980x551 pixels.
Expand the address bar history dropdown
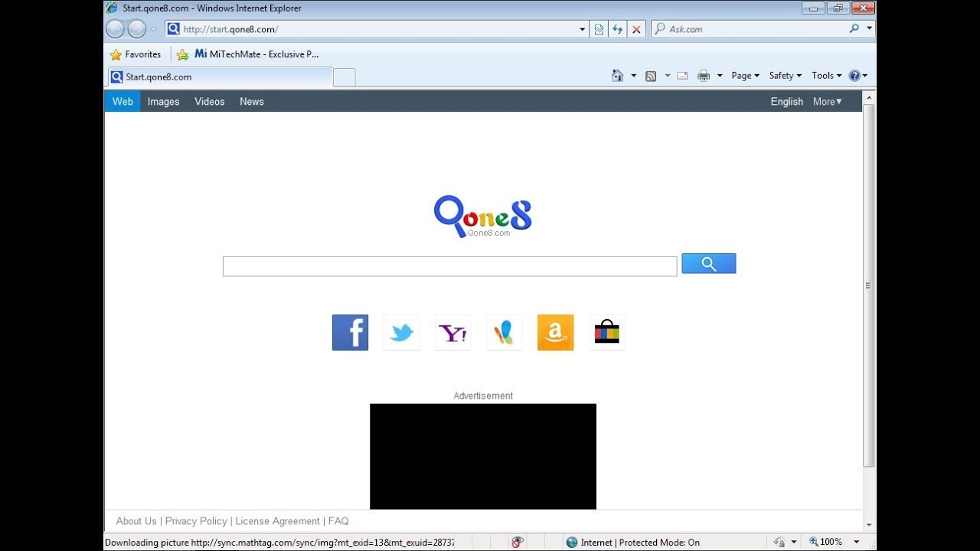point(583,29)
